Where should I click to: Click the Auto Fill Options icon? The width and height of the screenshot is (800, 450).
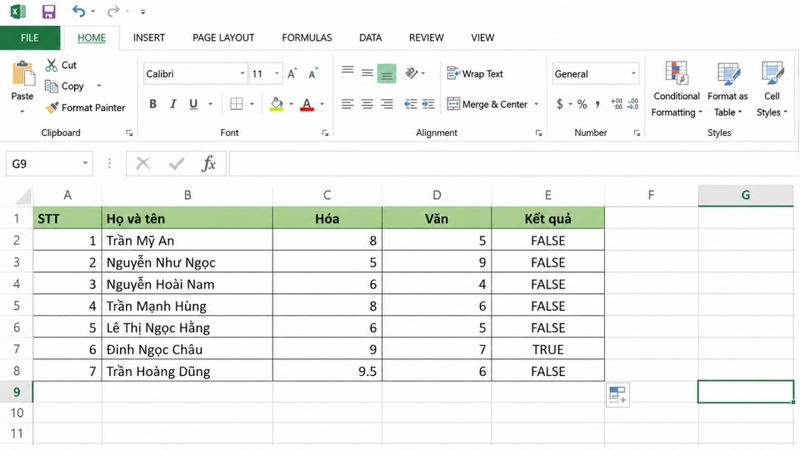coord(618,395)
